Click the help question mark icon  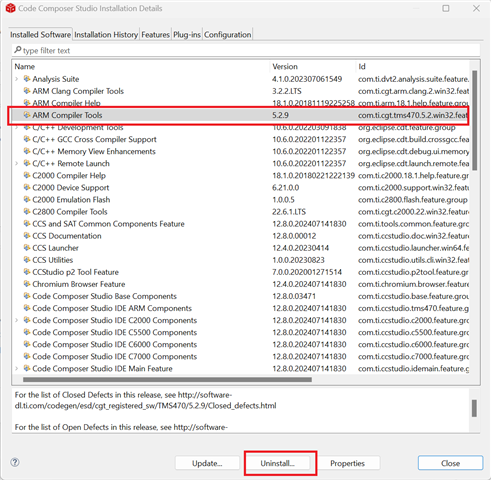pyautogui.click(x=15, y=462)
